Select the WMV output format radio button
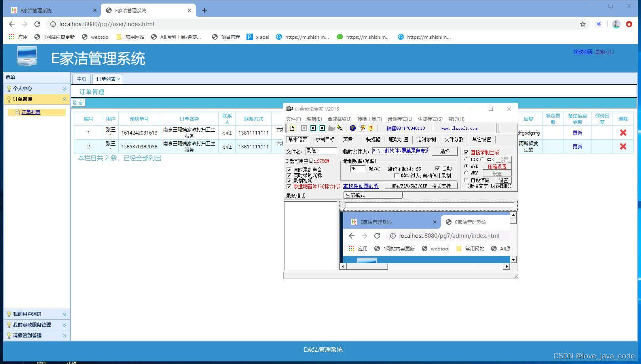 466,173
